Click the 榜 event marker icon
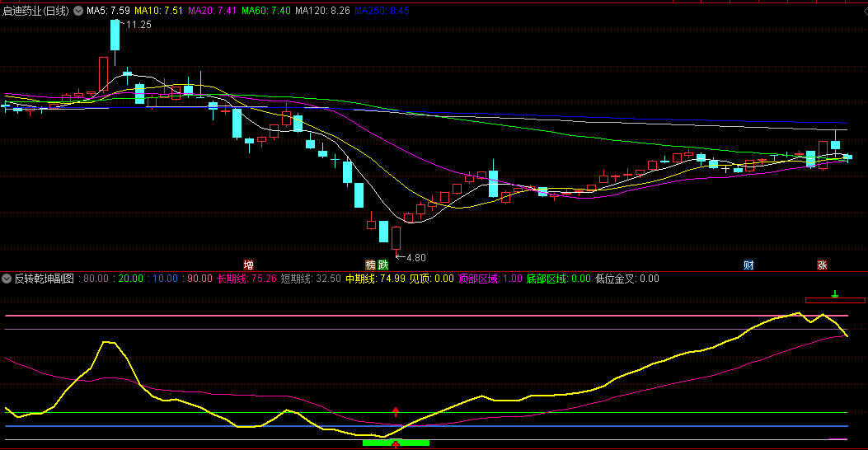Screen dimensions: 868x450 (x=371, y=265)
